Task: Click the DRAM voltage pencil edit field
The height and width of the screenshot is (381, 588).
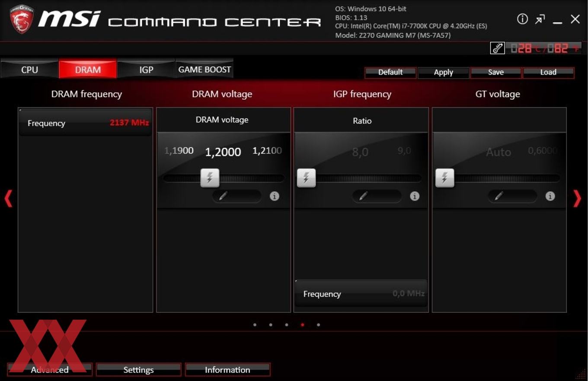Action: pos(236,196)
